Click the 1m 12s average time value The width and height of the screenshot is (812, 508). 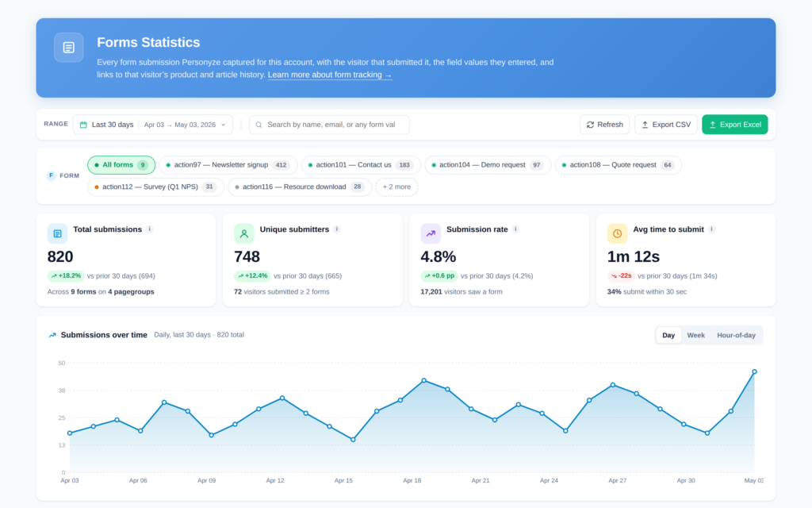coord(634,257)
